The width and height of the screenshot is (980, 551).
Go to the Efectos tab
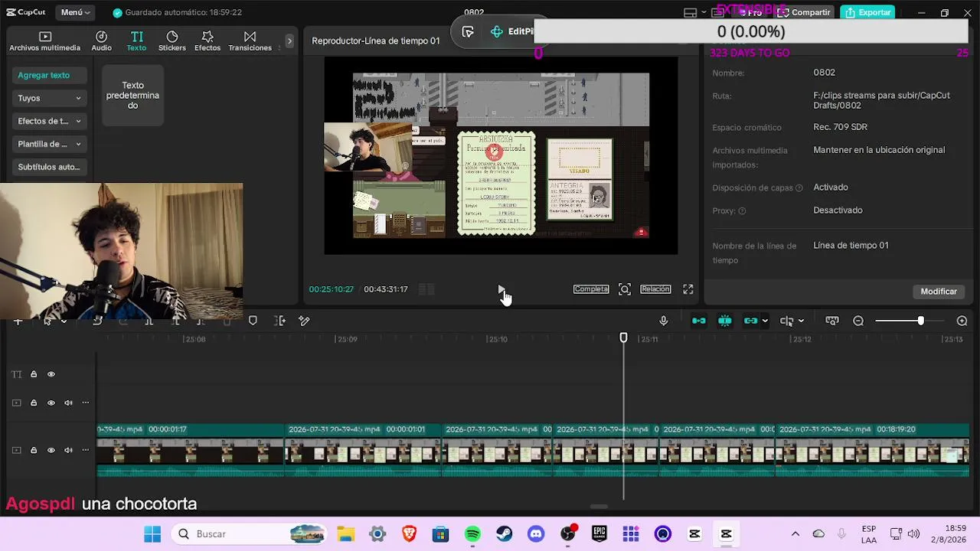(207, 41)
